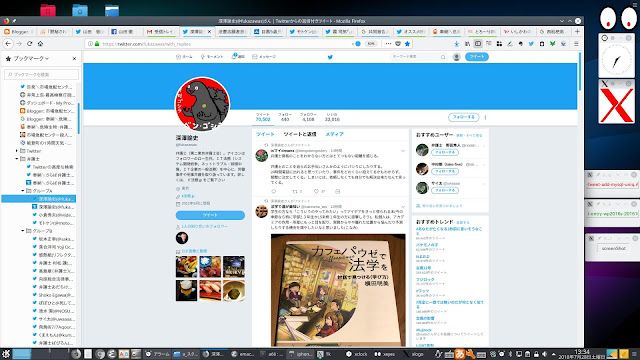
Task: Click the Twitter bird extension icon in the toolbar
Action: pos(531,44)
